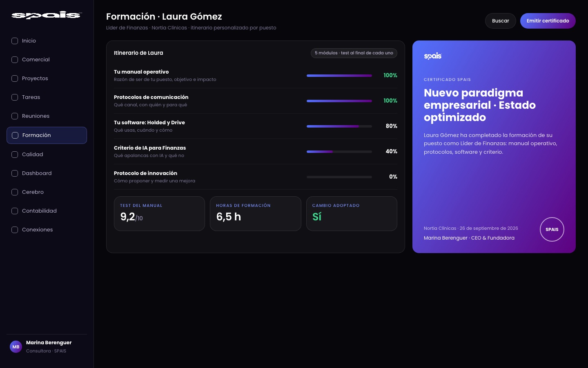
Task: Click the Protocolo de innovación progress bar
Action: coord(339,177)
